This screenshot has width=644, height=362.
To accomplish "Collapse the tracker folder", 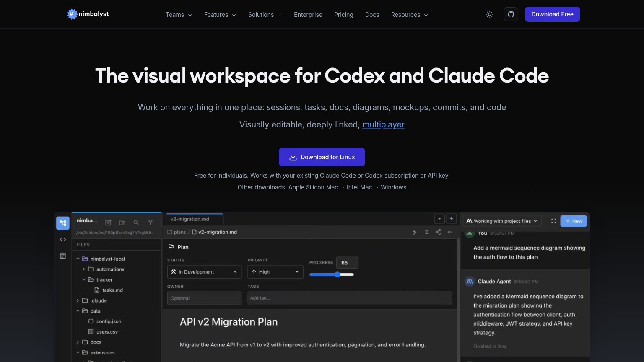I will [84, 279].
